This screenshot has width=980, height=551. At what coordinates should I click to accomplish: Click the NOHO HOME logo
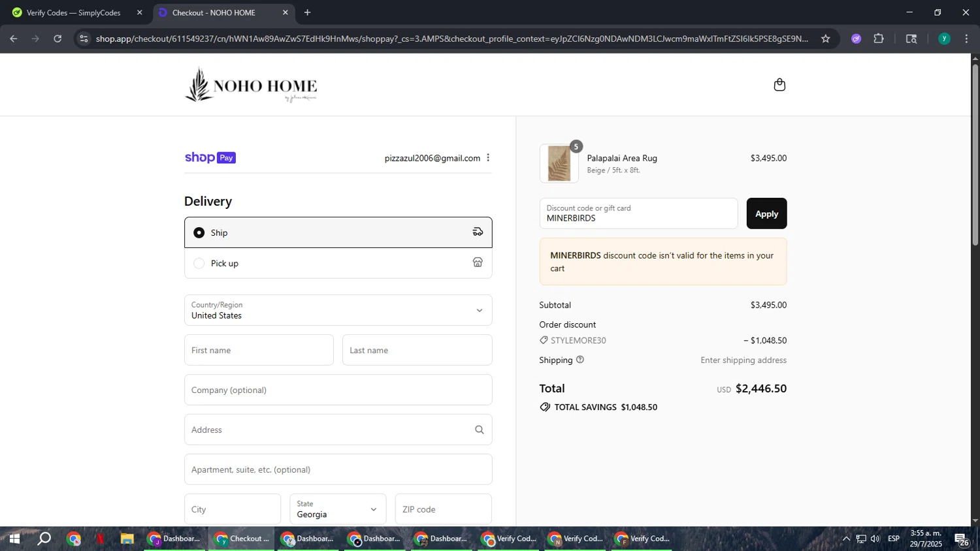pos(251,85)
